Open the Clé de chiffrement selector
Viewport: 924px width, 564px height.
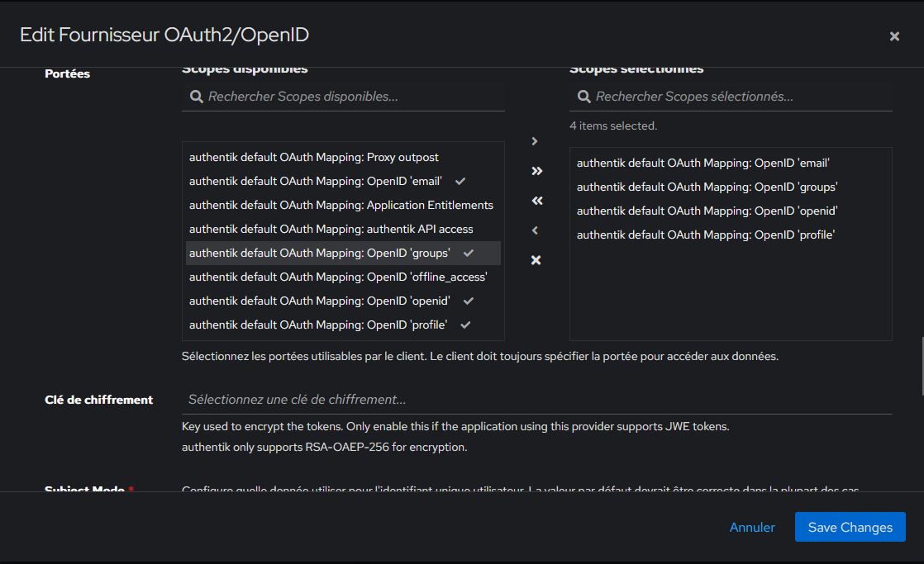point(537,400)
